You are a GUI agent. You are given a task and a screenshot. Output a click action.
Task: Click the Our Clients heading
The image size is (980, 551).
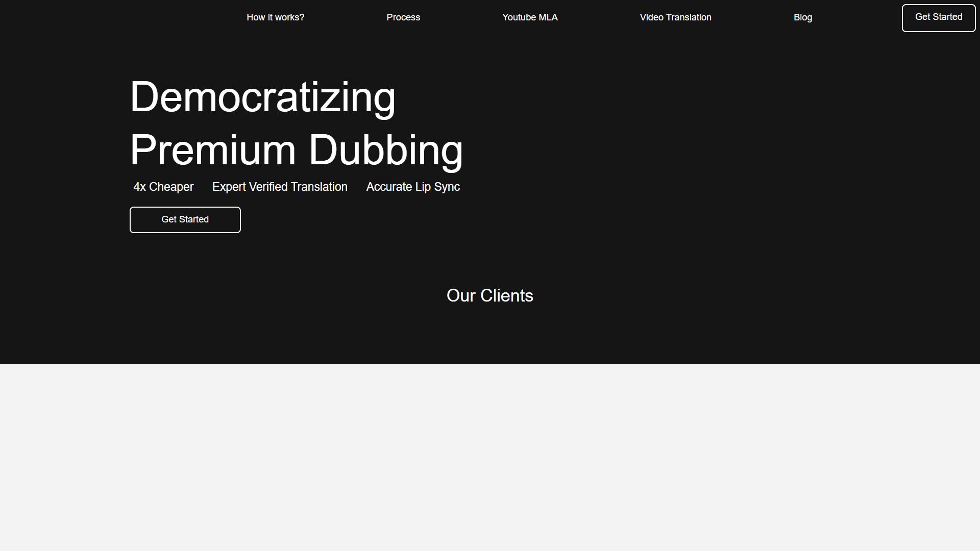490,295
